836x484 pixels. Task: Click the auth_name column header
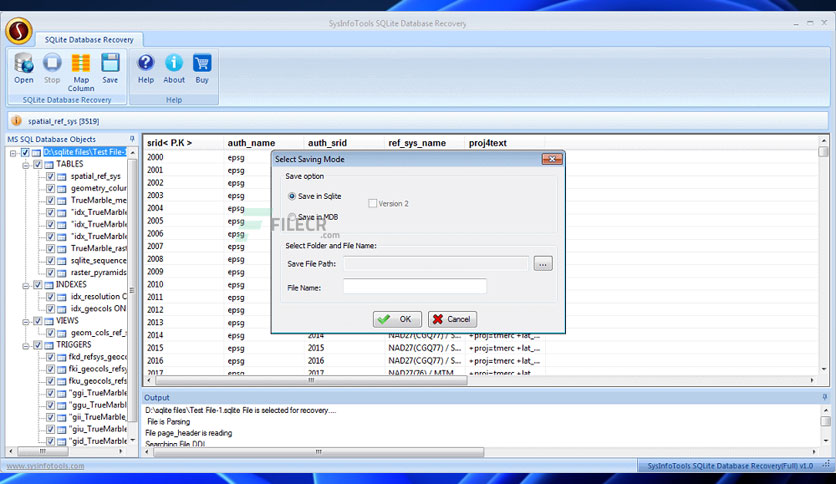[263, 143]
